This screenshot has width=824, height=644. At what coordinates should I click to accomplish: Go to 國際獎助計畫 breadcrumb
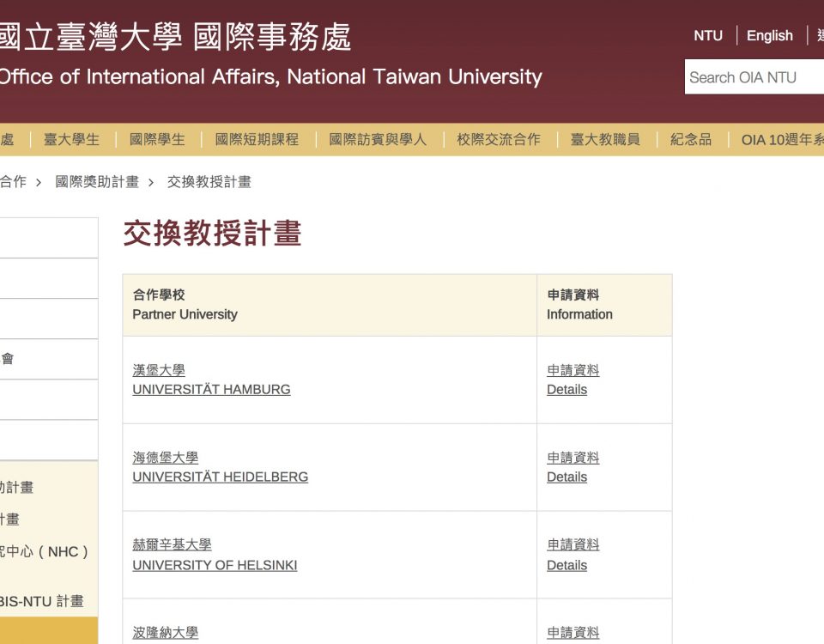click(x=97, y=182)
